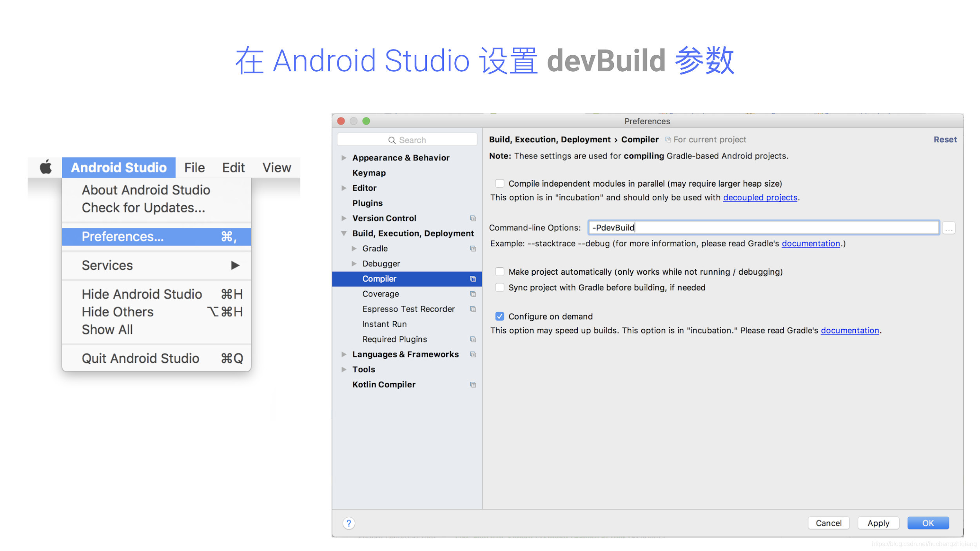Image resolution: width=980 pixels, height=551 pixels.
Task: Click the Preferences Search field
Action: click(407, 140)
